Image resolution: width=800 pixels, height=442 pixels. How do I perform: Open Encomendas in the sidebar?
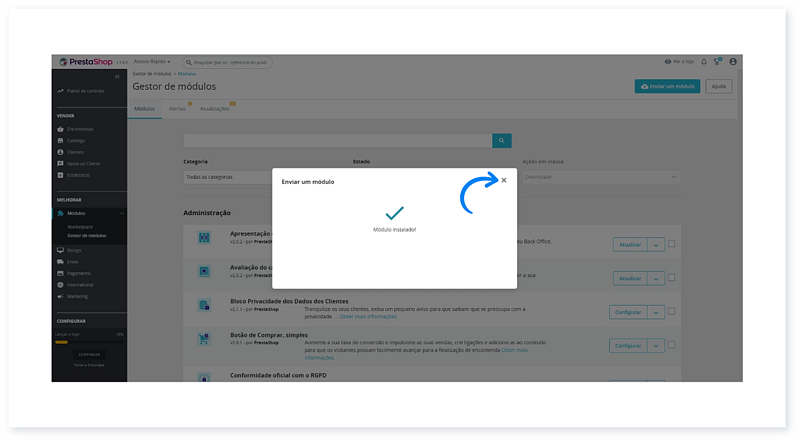point(80,129)
